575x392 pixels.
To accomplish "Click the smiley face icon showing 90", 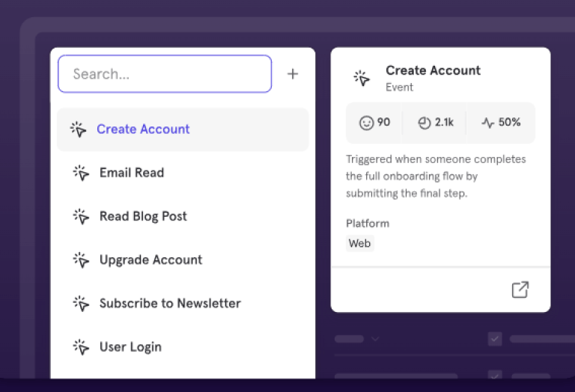I will coord(366,123).
